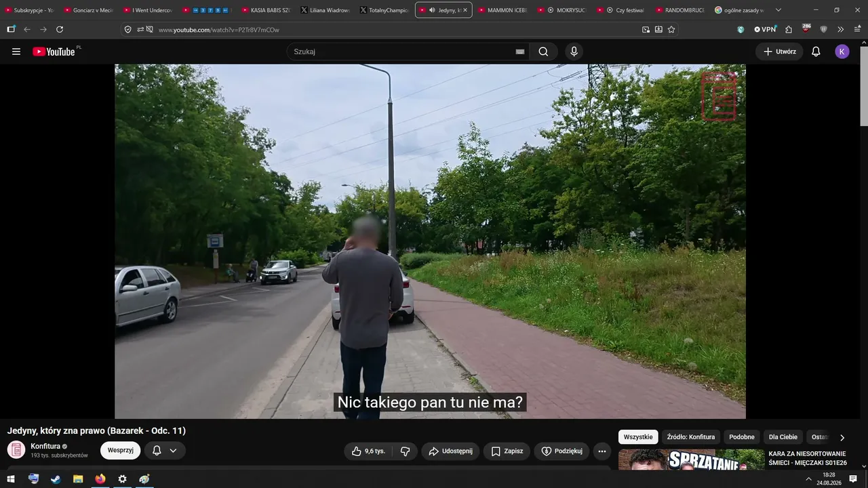Open Settings gear on the taskbar

(x=122, y=479)
